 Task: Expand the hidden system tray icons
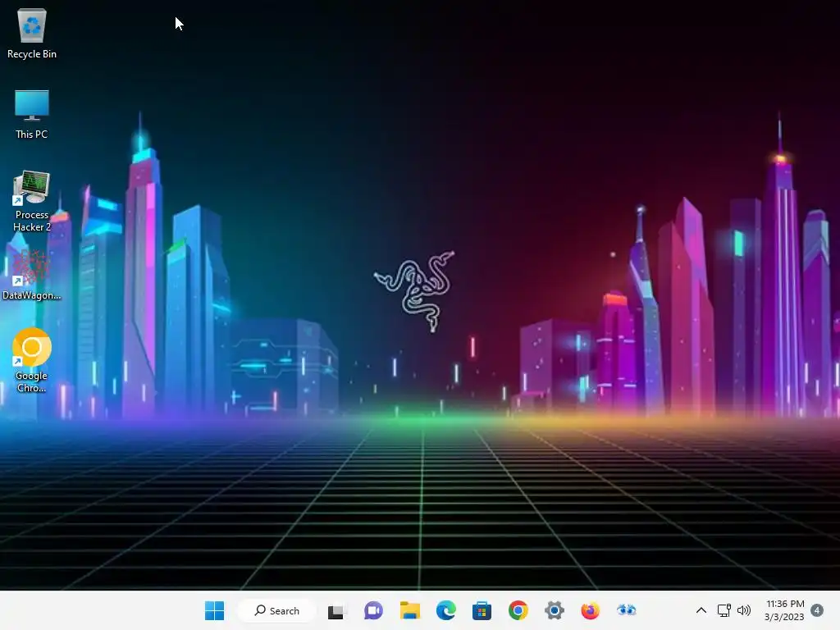(x=701, y=610)
